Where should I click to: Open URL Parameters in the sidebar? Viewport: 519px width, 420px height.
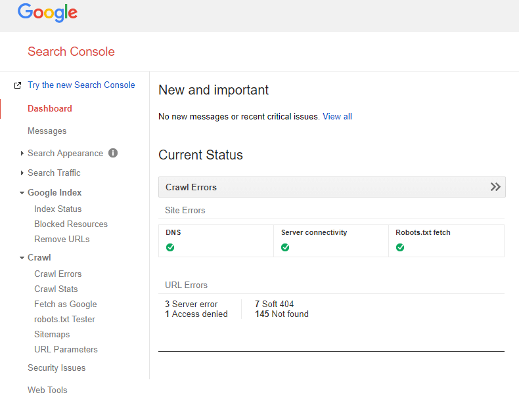point(66,349)
